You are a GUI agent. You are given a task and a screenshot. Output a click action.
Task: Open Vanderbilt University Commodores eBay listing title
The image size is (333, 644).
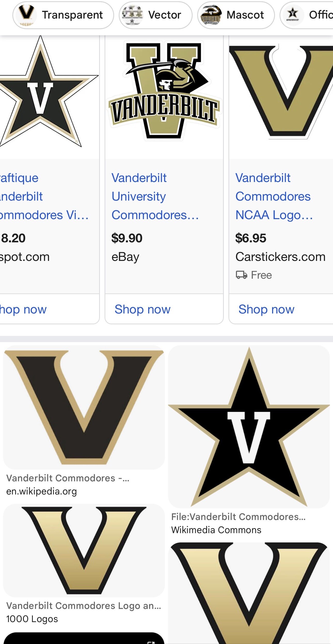[155, 196]
